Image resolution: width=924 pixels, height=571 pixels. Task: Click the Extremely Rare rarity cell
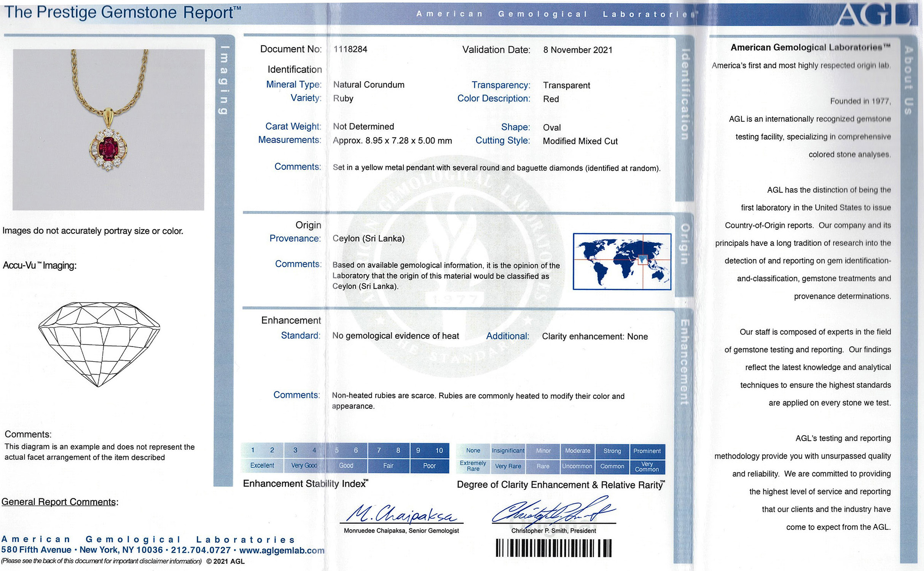click(x=473, y=466)
